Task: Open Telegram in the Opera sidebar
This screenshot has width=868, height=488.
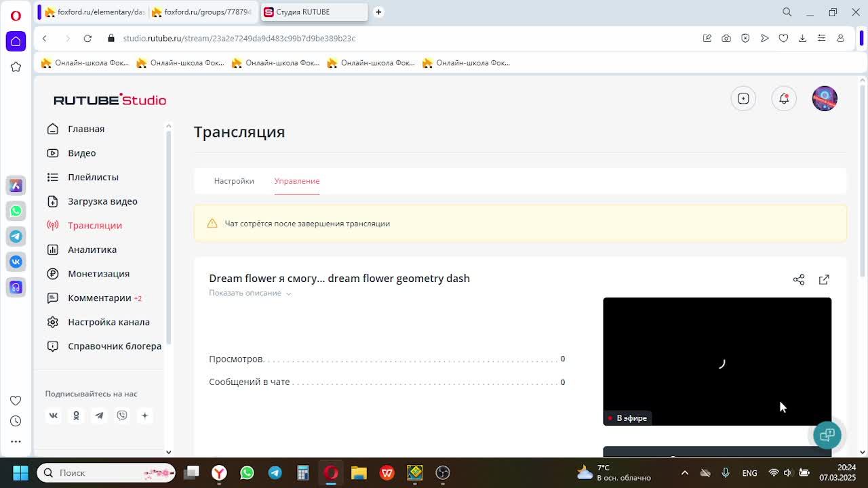Action: (16, 237)
